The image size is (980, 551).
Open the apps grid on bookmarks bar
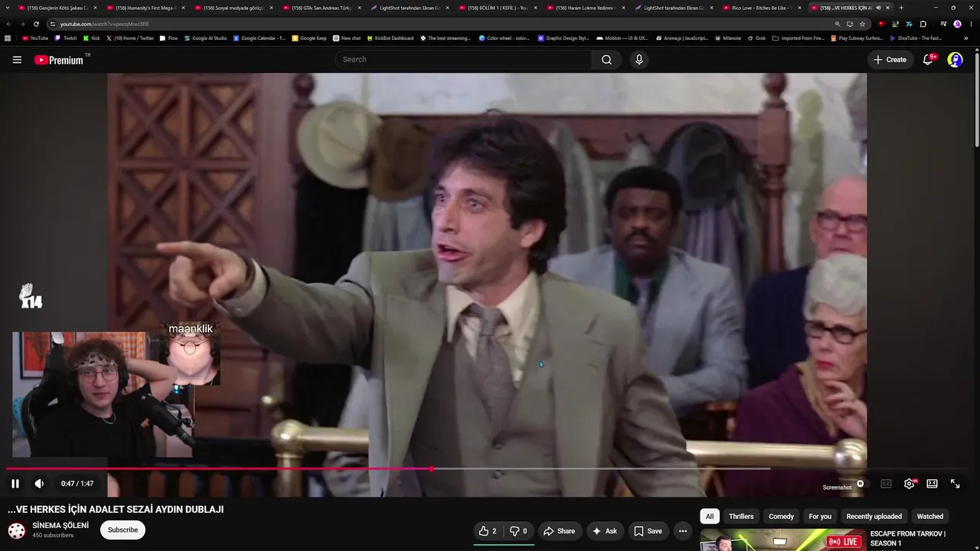[8, 37]
